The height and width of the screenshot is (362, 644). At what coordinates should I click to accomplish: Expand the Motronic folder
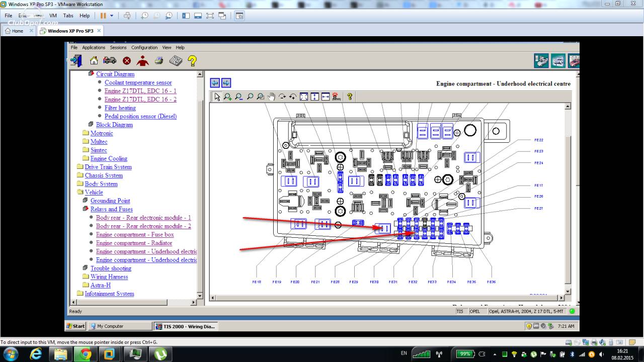click(x=102, y=133)
